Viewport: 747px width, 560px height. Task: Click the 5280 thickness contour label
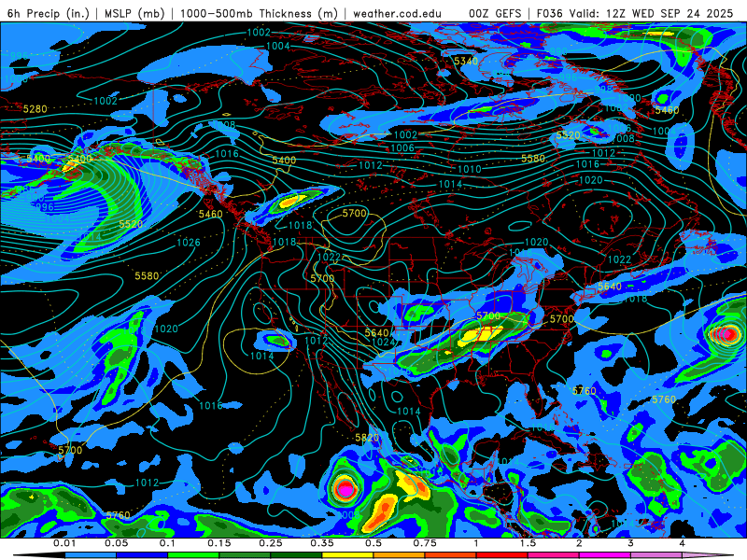[35, 109]
